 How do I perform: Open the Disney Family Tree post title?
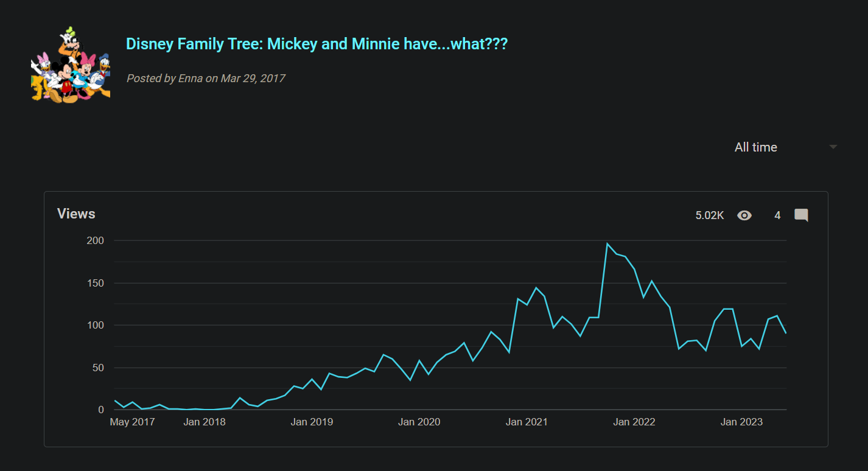click(x=317, y=44)
